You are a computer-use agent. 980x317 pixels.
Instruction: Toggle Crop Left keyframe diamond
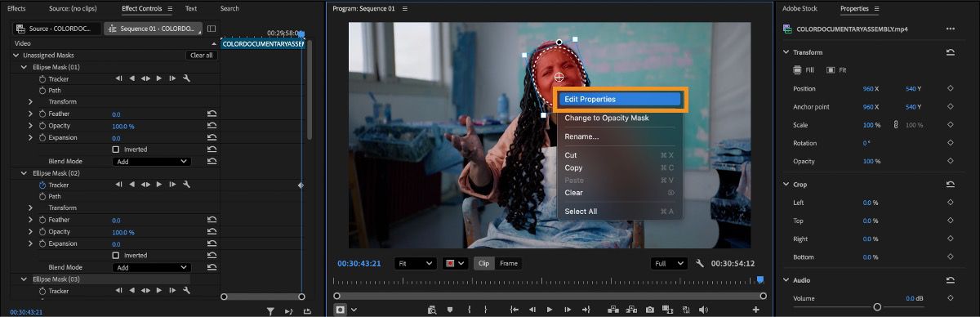pyautogui.click(x=951, y=203)
